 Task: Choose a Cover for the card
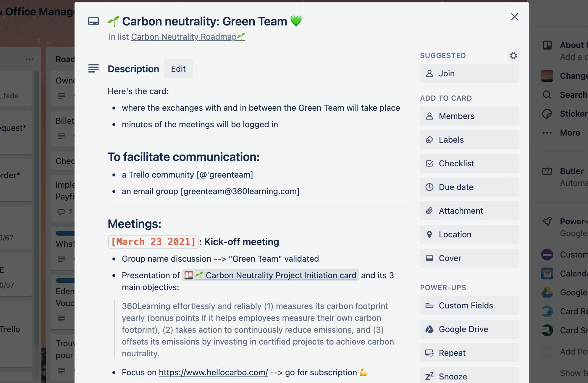[469, 258]
